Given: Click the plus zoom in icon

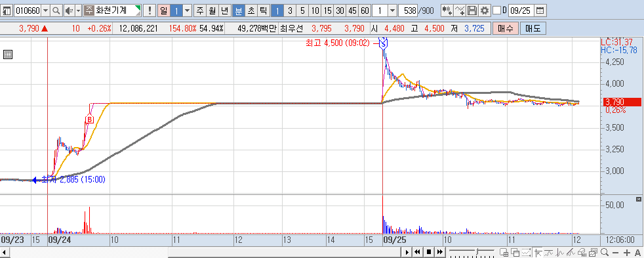Looking at the screenshot, I should click(627, 252).
